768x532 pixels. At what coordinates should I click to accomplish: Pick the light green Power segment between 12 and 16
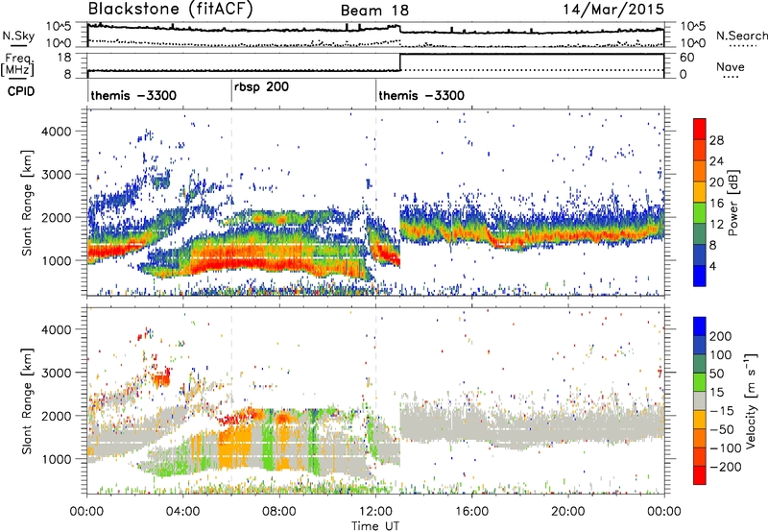(x=700, y=212)
